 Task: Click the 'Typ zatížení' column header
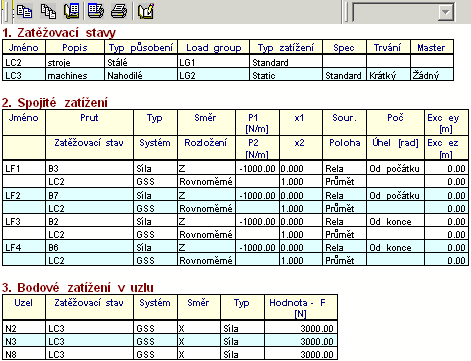click(x=286, y=48)
